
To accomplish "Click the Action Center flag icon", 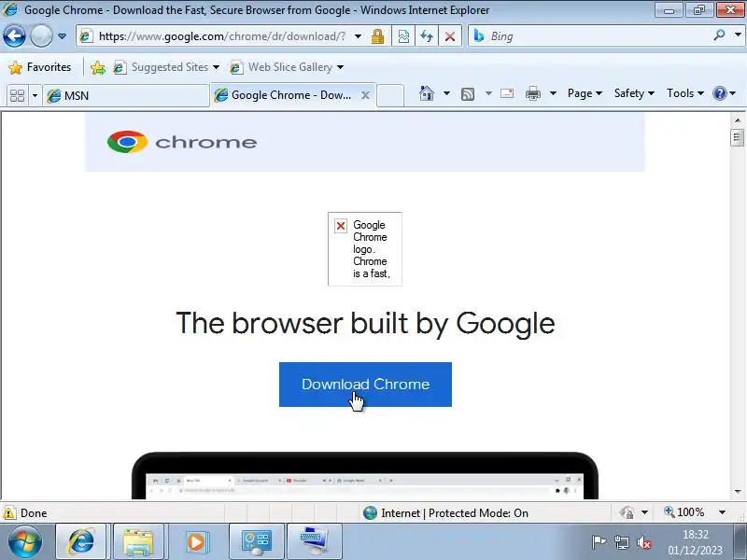I will pos(599,542).
